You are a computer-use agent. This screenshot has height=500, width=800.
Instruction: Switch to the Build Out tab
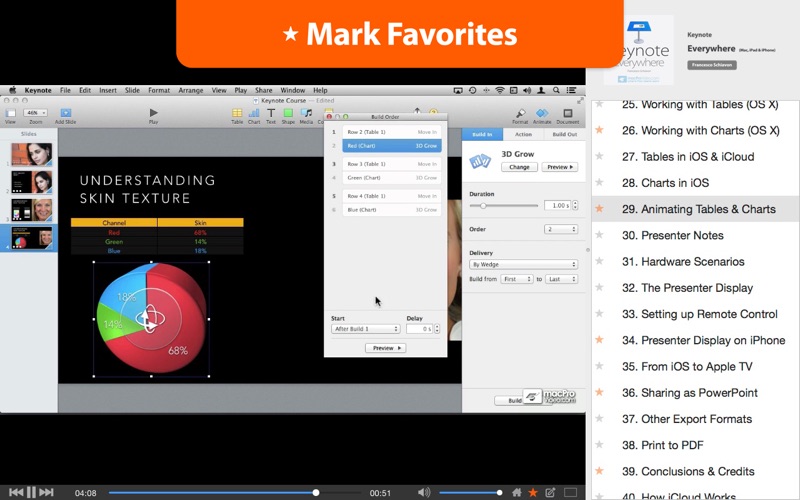(565, 134)
